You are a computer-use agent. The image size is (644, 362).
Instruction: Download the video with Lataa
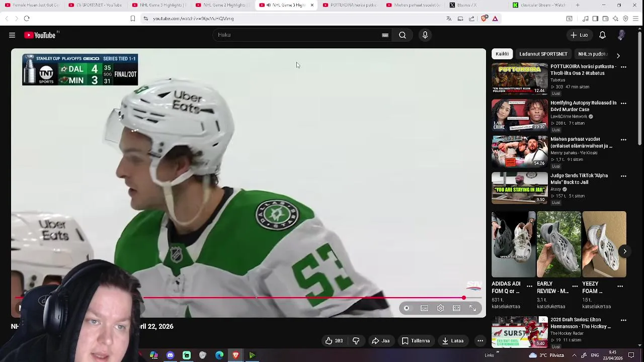pyautogui.click(x=453, y=341)
